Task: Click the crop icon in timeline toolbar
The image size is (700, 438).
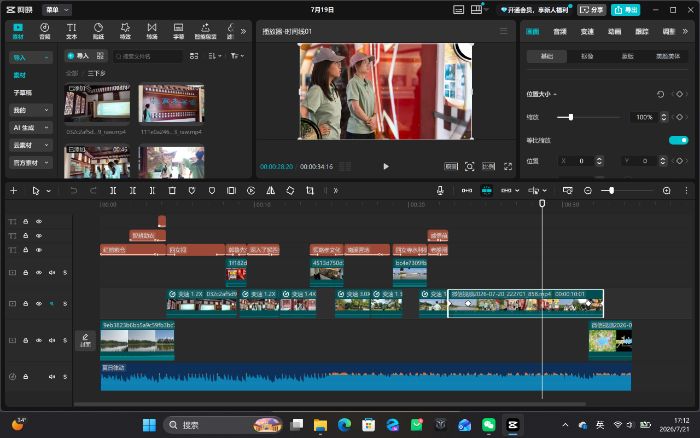Action: [x=310, y=191]
